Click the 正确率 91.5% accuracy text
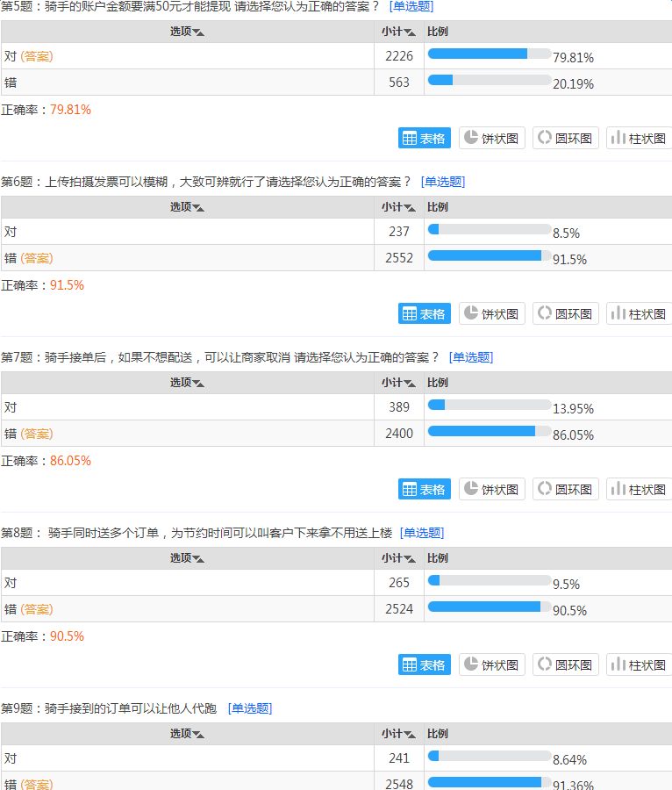 [42, 285]
